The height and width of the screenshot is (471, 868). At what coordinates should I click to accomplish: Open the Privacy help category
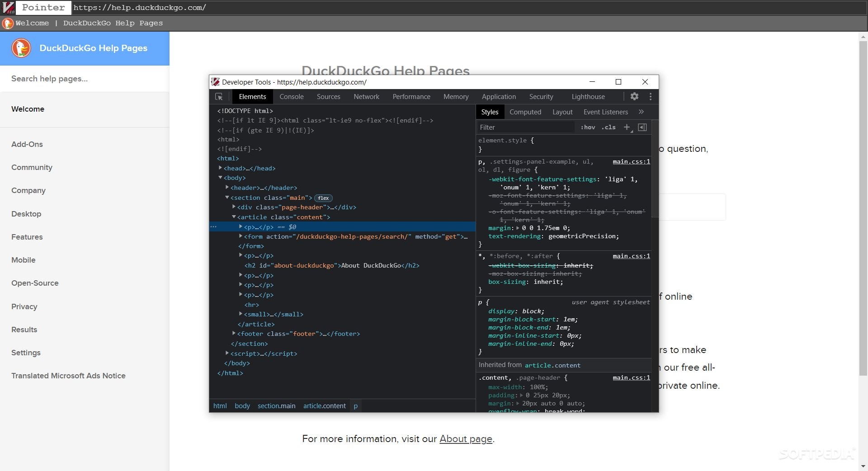tap(24, 306)
